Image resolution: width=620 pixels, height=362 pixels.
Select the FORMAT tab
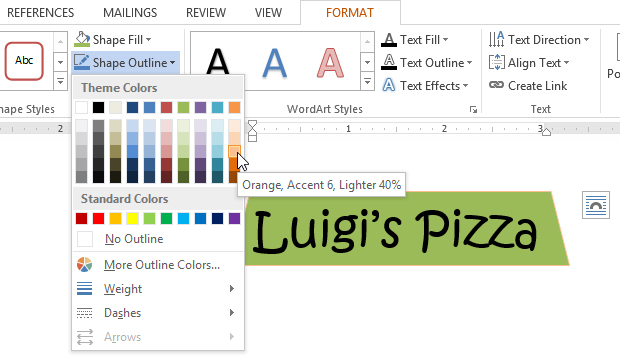point(350,13)
